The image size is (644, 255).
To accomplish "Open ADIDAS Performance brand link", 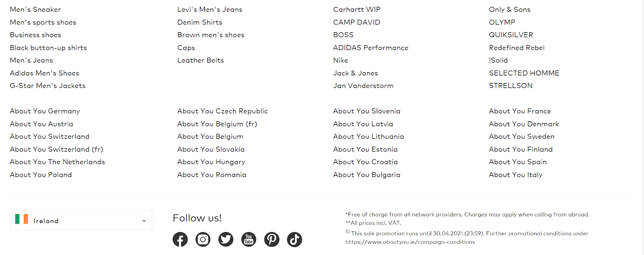I will click(371, 47).
